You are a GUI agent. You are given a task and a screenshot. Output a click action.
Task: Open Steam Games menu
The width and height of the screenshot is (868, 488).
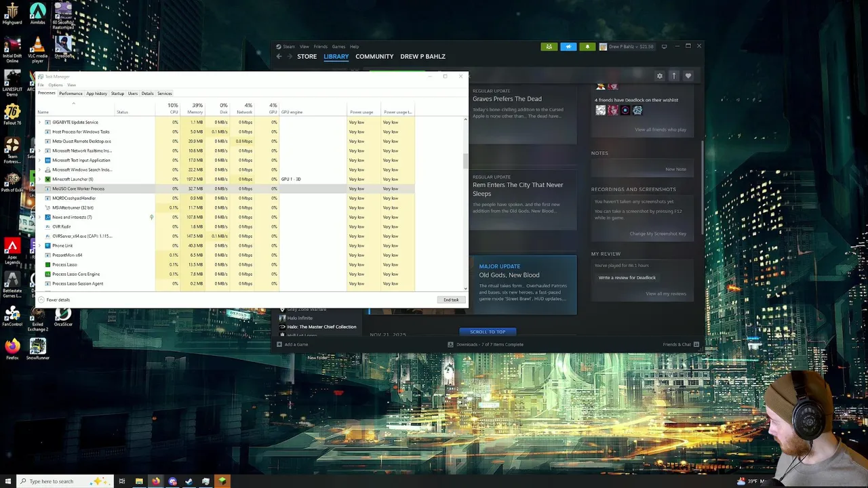[x=338, y=47]
